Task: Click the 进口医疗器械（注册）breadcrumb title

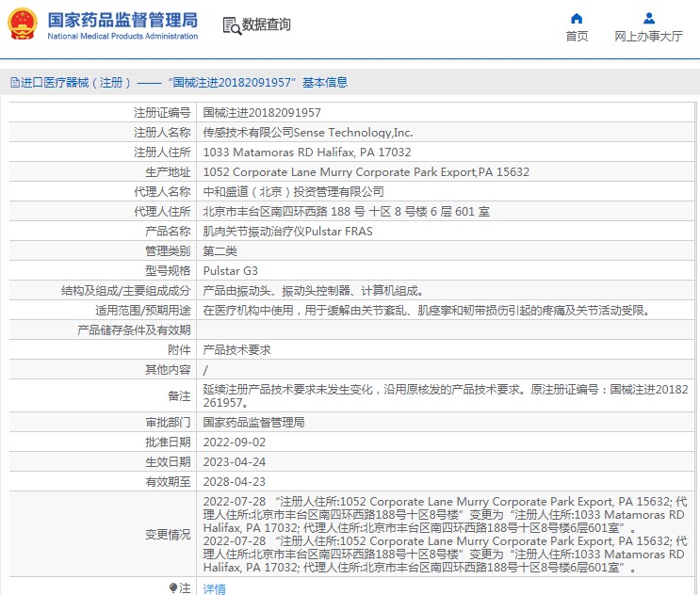Action: coord(76,83)
